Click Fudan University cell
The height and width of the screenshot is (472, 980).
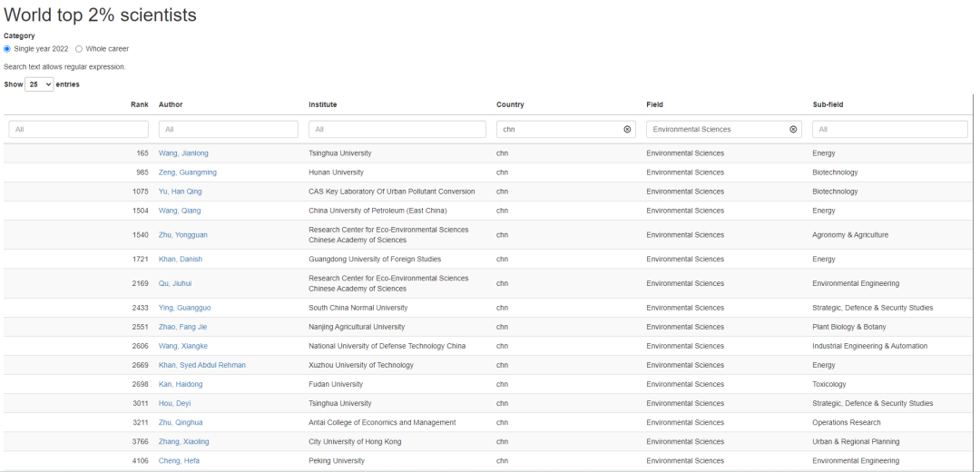coord(336,385)
